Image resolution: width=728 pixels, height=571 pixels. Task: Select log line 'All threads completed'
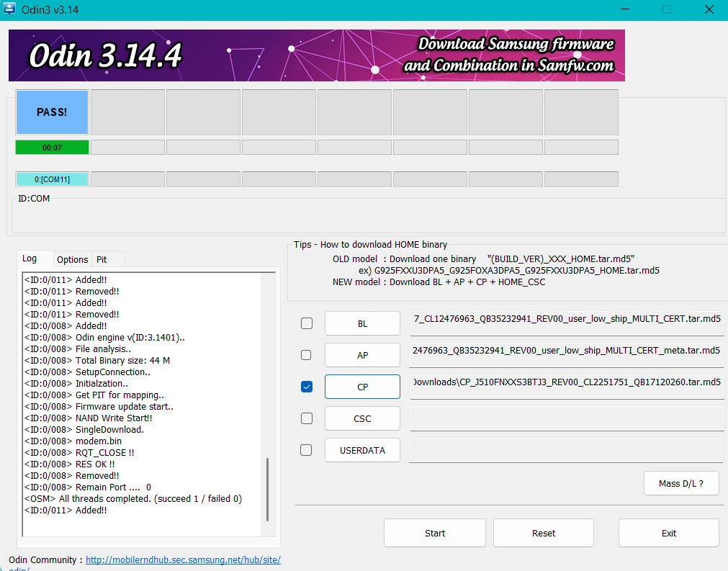133,498
